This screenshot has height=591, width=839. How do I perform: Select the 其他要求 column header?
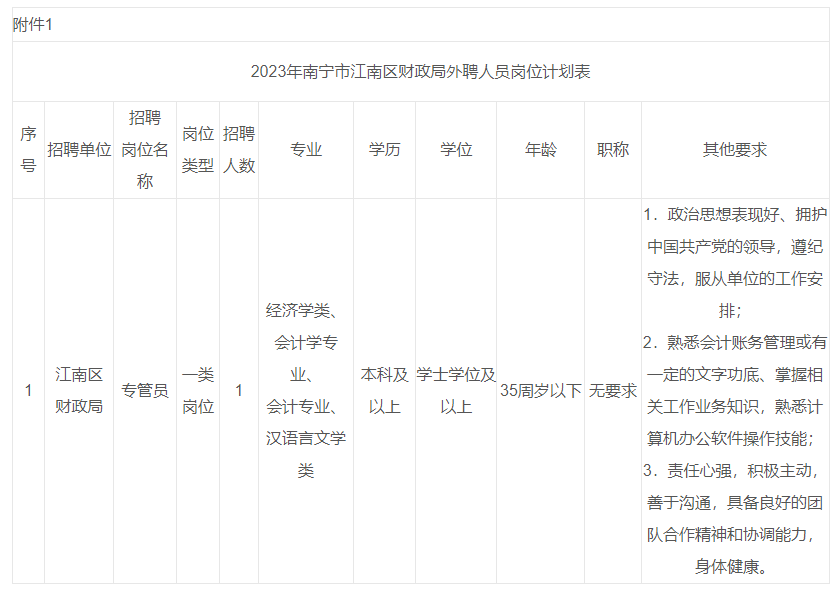pos(735,150)
